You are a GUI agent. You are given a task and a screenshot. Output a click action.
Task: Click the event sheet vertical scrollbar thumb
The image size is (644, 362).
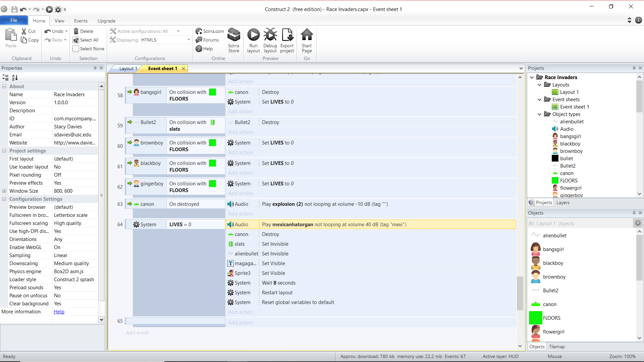[x=520, y=293]
